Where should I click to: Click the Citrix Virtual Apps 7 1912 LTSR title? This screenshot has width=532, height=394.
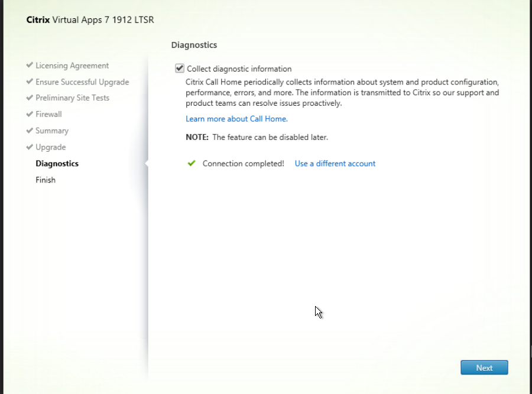point(90,19)
